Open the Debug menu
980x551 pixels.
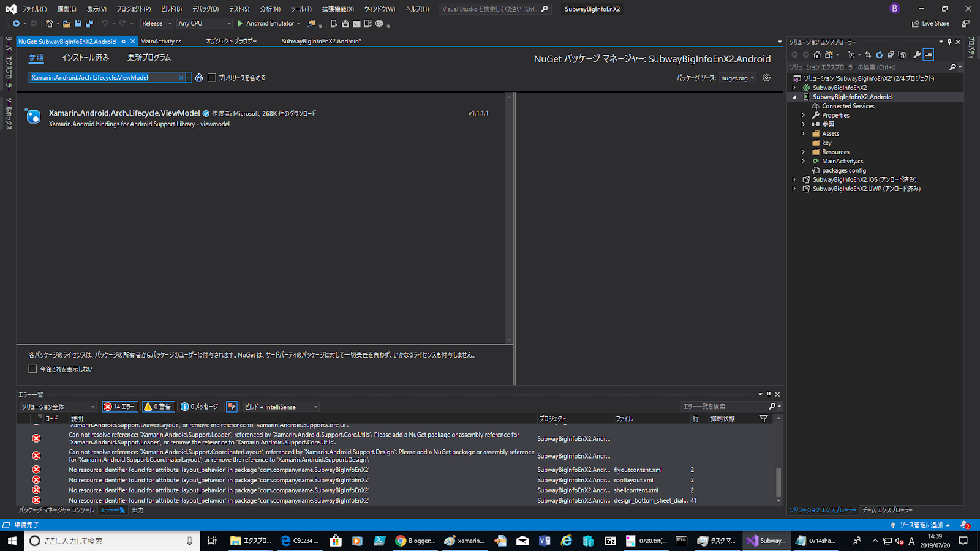coord(205,9)
